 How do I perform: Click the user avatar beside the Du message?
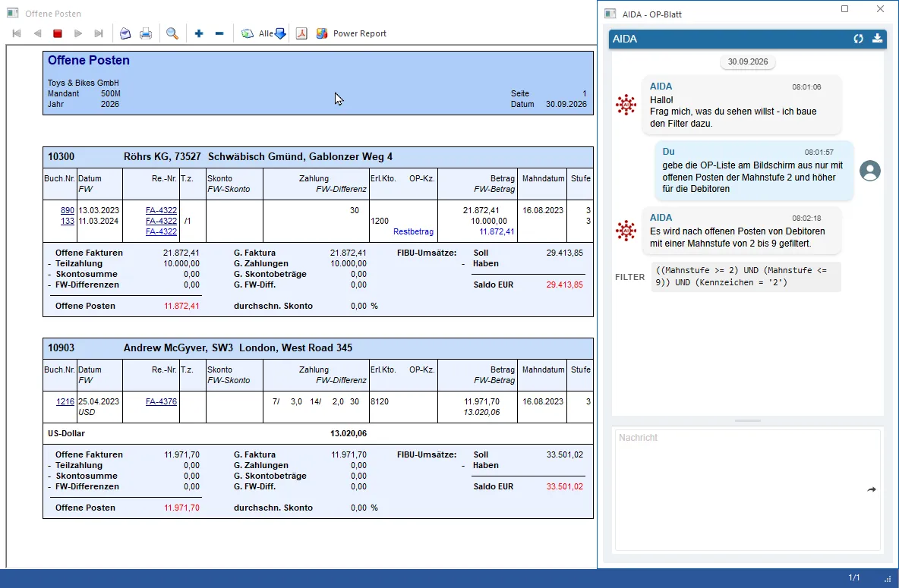coord(869,171)
